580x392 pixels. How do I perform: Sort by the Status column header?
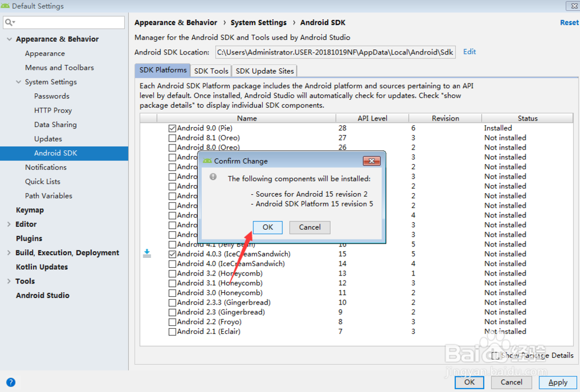527,118
